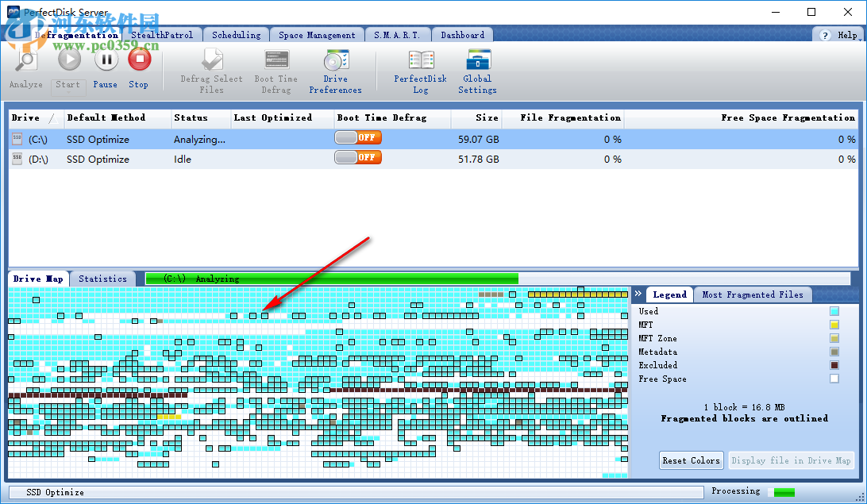Click the Help question mark icon

pyautogui.click(x=825, y=36)
